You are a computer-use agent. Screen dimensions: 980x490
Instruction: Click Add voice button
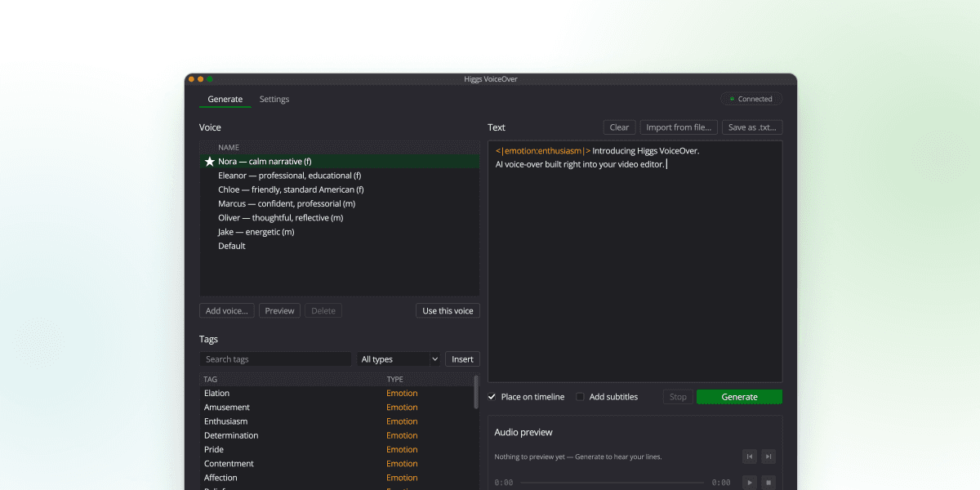226,311
